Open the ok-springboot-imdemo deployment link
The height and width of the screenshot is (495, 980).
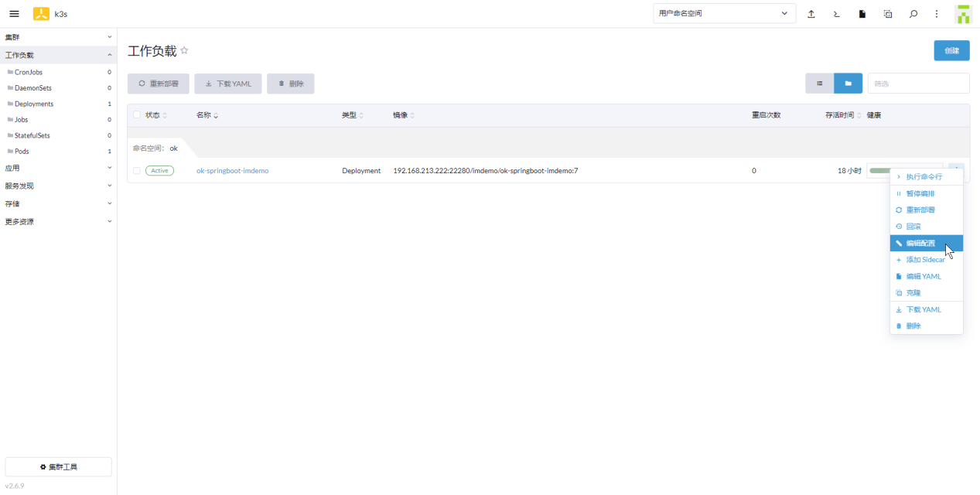[232, 171]
